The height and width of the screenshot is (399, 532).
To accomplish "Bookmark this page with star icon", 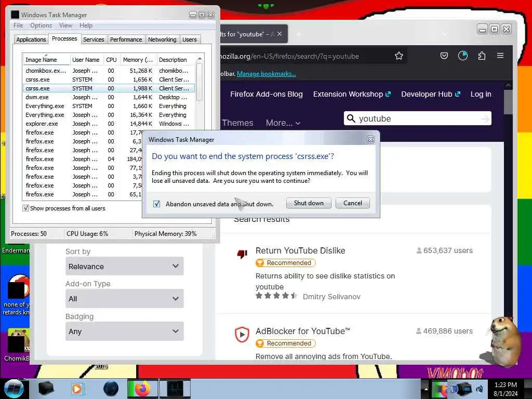I will (x=398, y=56).
